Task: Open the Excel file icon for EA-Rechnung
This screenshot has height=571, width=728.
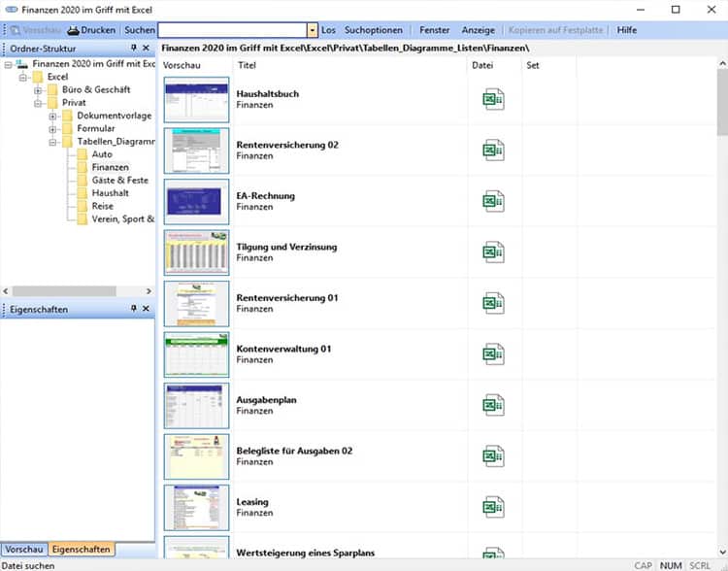Action: tap(493, 202)
